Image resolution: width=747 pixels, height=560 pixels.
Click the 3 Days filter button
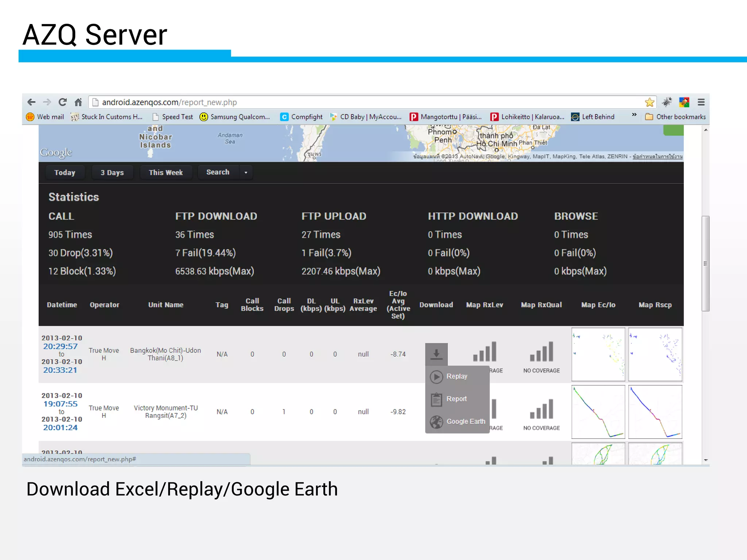[x=112, y=172]
